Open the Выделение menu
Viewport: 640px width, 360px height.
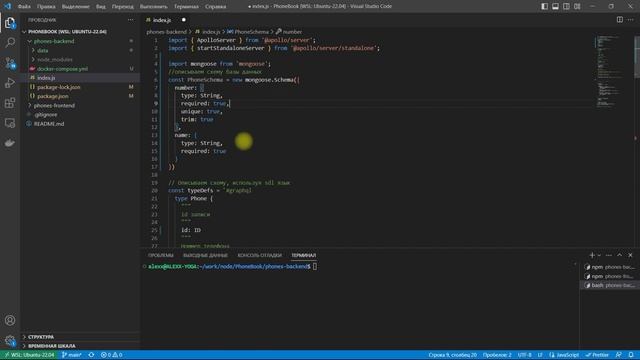76,7
